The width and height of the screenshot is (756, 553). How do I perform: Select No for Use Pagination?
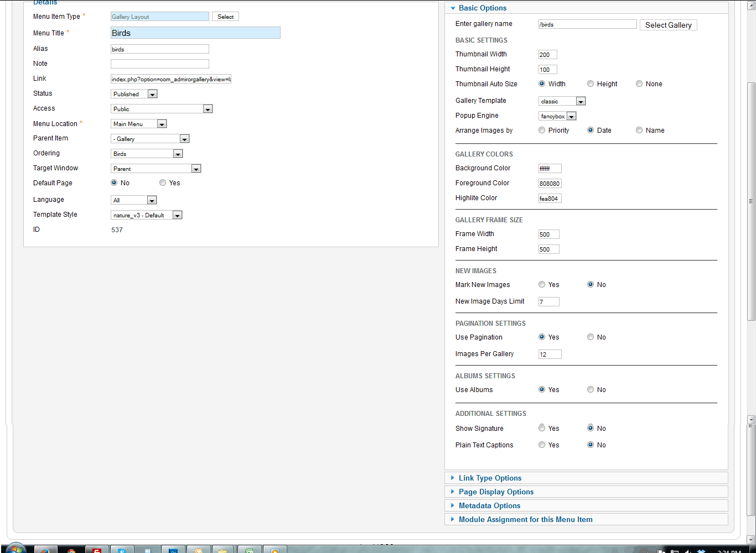pos(591,337)
